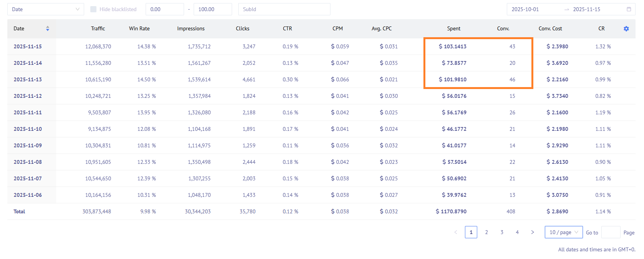Expand the Date grouping dropdown

[x=45, y=9]
